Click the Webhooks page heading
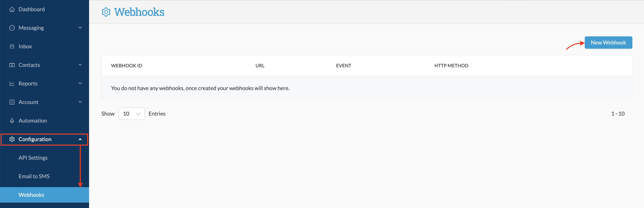This screenshot has width=644, height=208. (139, 12)
